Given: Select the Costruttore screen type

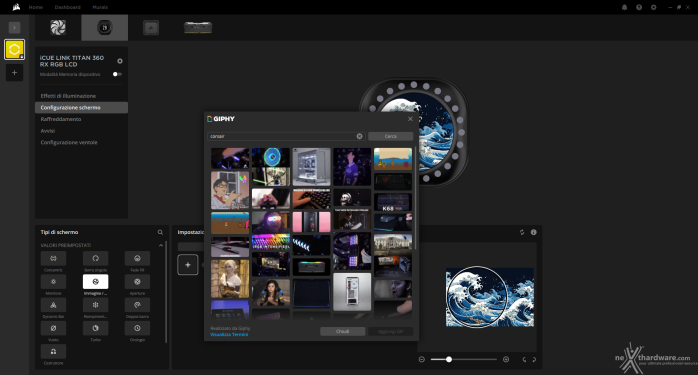Looking at the screenshot, I should pyautogui.click(x=53, y=351).
